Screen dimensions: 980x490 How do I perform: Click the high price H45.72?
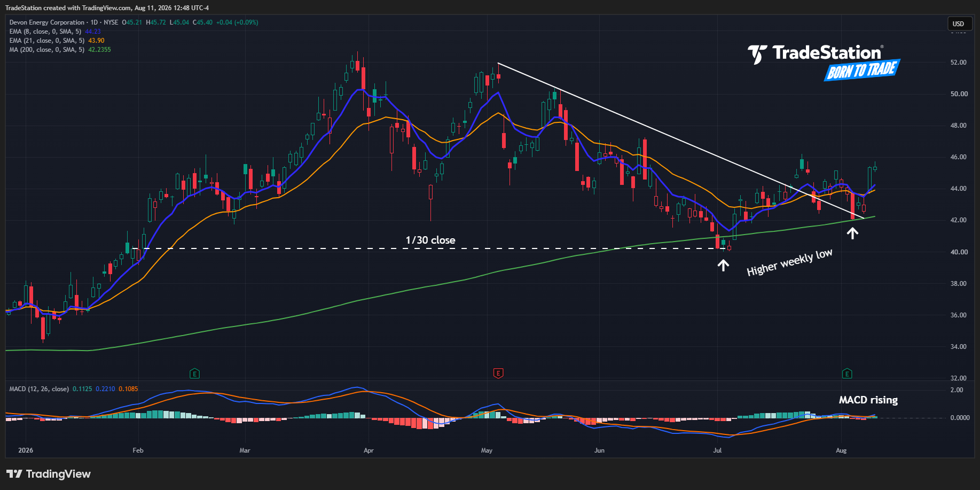pos(156,22)
